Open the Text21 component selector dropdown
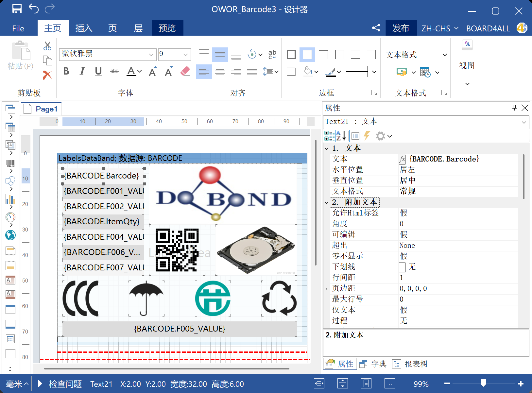Screen dimensions: 532x393 tap(524, 122)
